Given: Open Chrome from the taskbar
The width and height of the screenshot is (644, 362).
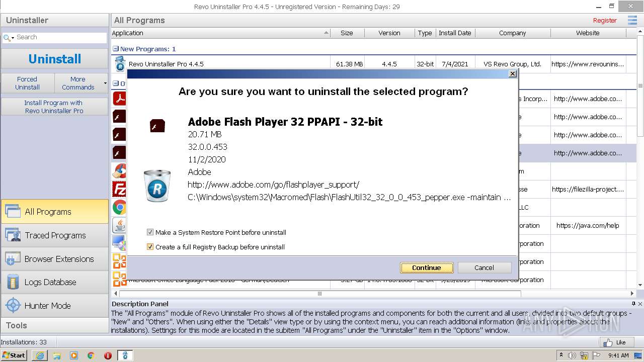Looking at the screenshot, I should 91,355.
